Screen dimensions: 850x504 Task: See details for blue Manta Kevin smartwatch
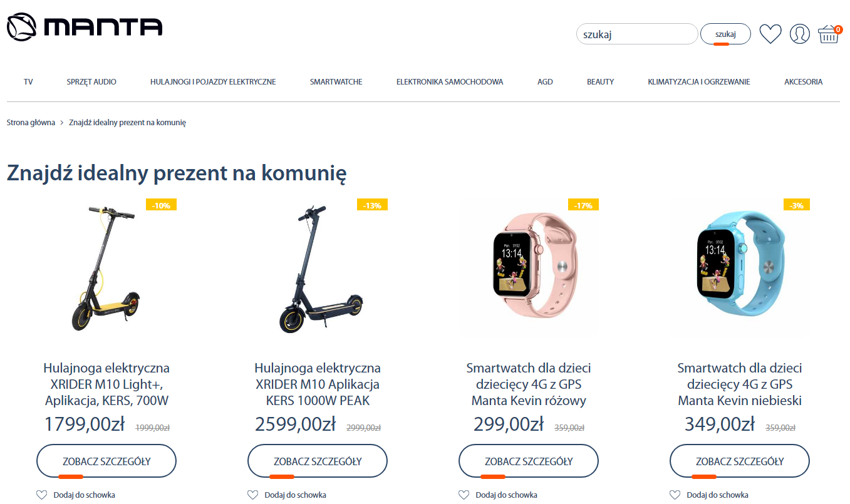pos(740,461)
